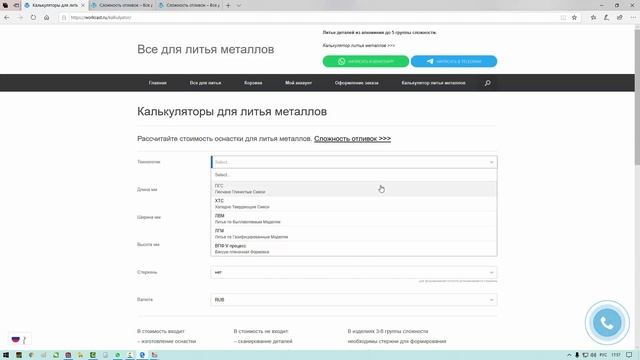Open a new browser tab

click(x=228, y=5)
